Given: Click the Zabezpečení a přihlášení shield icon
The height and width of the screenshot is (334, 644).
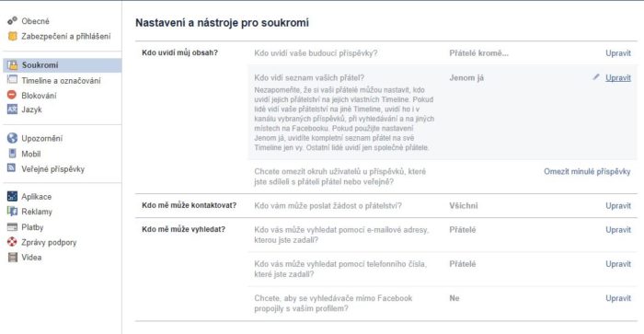Looking at the screenshot, I should (x=12, y=36).
